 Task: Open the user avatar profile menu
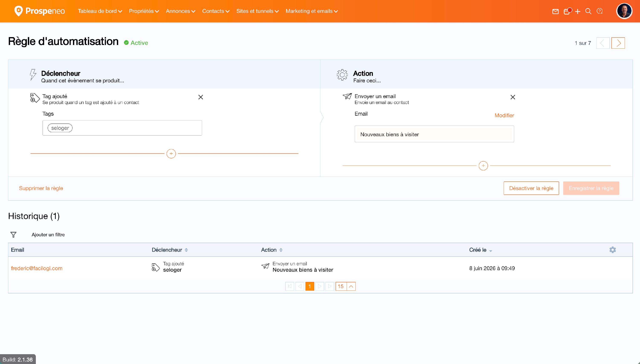coord(624,11)
